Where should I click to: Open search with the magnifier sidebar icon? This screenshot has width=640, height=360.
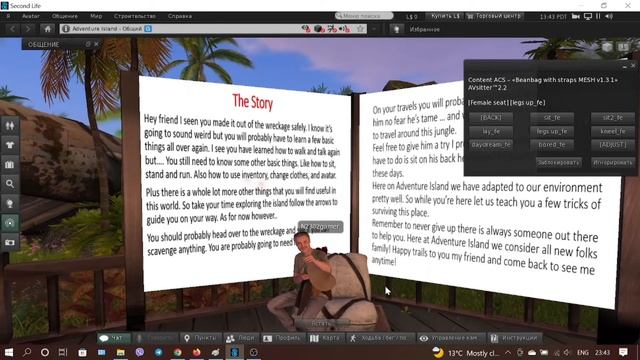click(10, 184)
